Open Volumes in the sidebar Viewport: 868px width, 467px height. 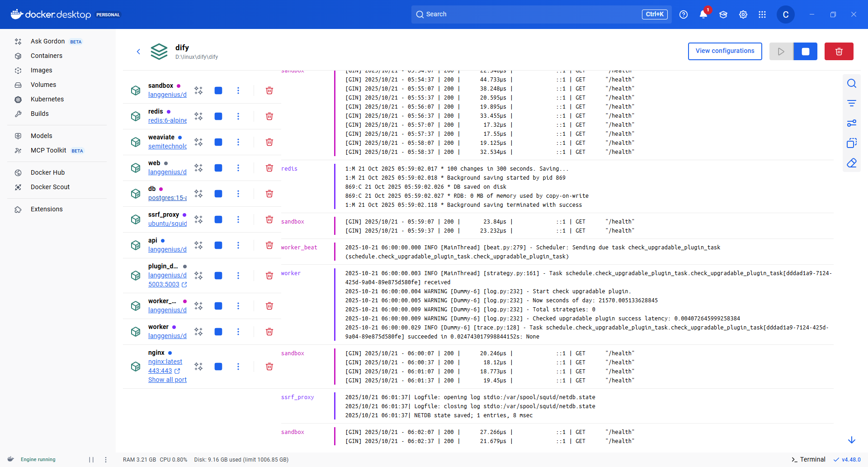point(43,85)
